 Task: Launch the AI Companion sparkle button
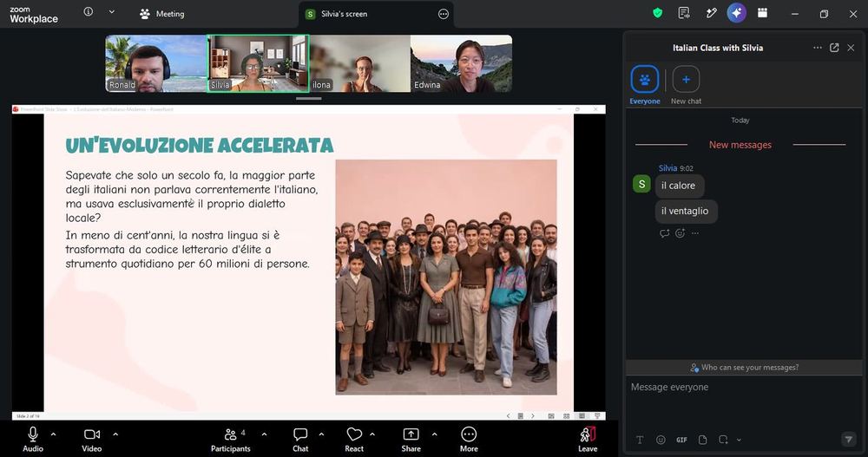coord(736,13)
